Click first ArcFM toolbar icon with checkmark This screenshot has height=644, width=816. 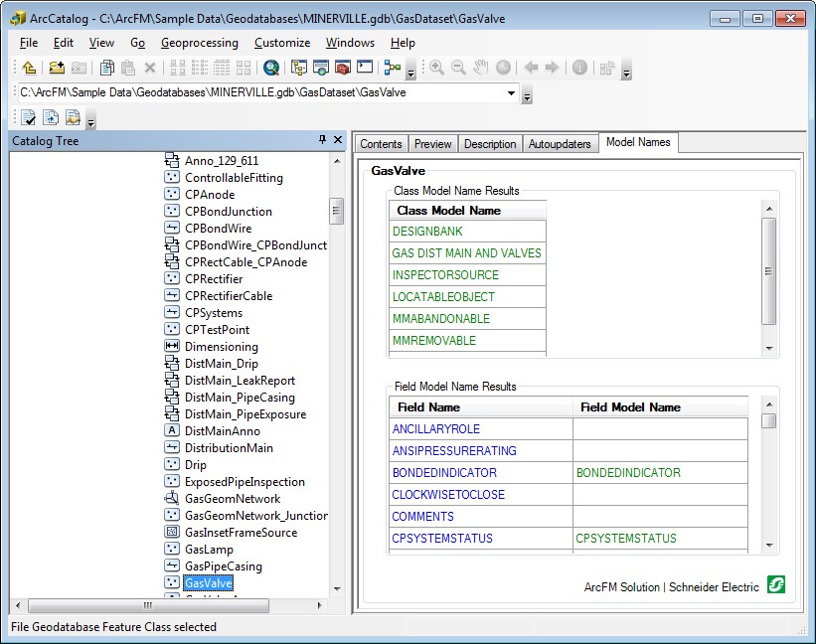[x=28, y=117]
